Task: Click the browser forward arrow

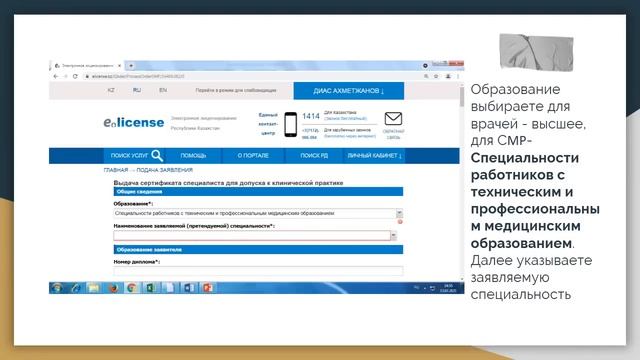Action: tap(65, 76)
